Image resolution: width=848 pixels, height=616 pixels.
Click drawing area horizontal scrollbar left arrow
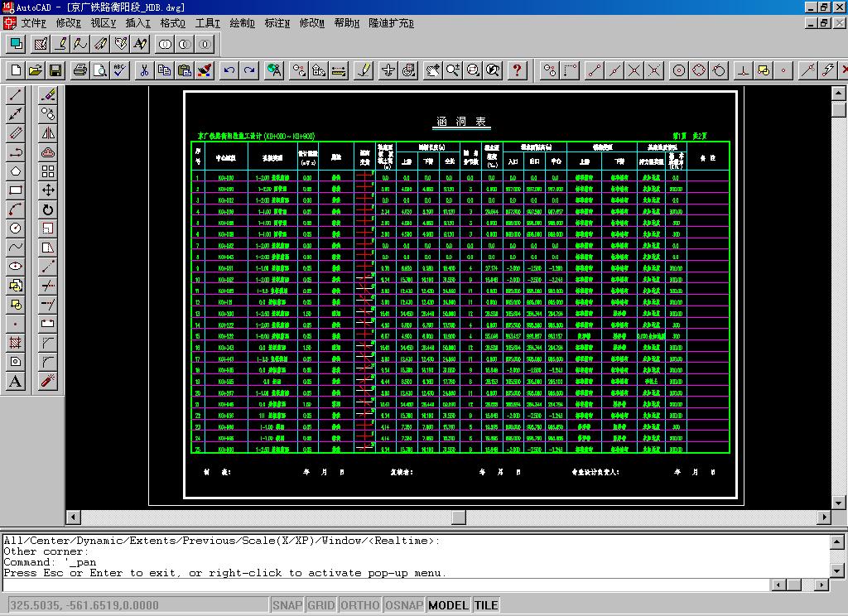coord(74,517)
